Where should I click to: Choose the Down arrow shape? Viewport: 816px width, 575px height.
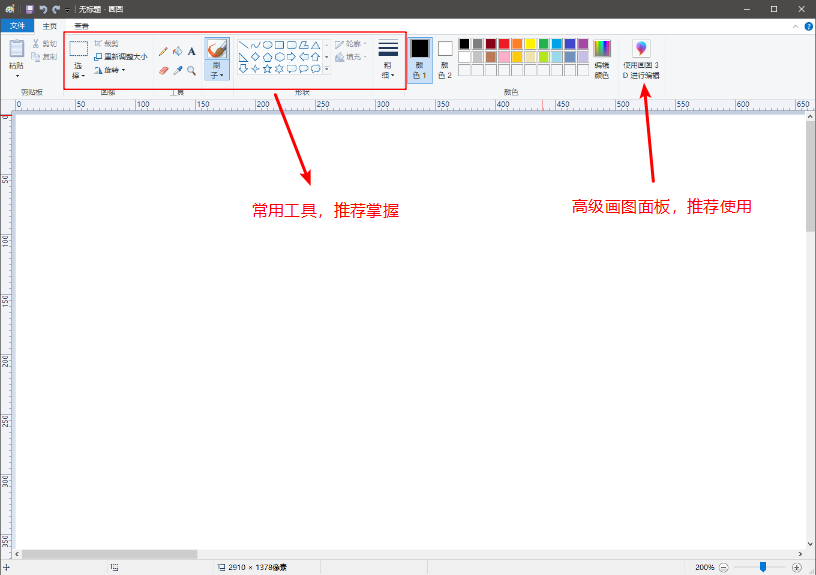[x=243, y=69]
